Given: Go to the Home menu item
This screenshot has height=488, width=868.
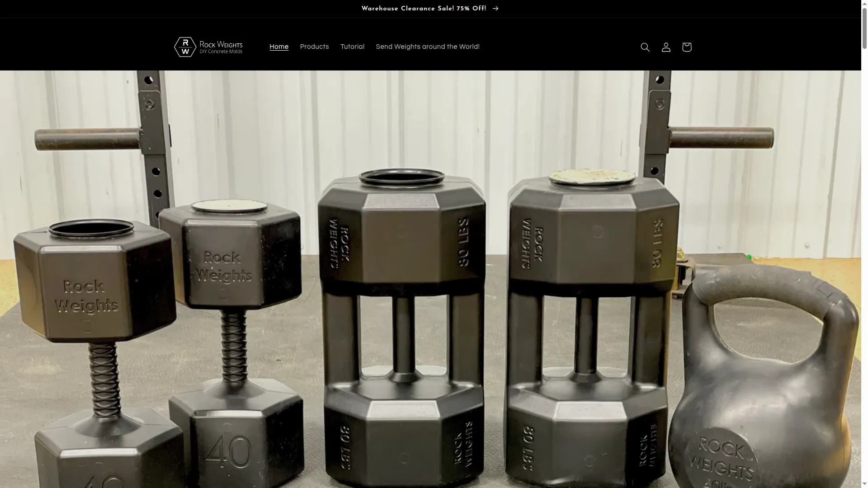Looking at the screenshot, I should pos(279,47).
